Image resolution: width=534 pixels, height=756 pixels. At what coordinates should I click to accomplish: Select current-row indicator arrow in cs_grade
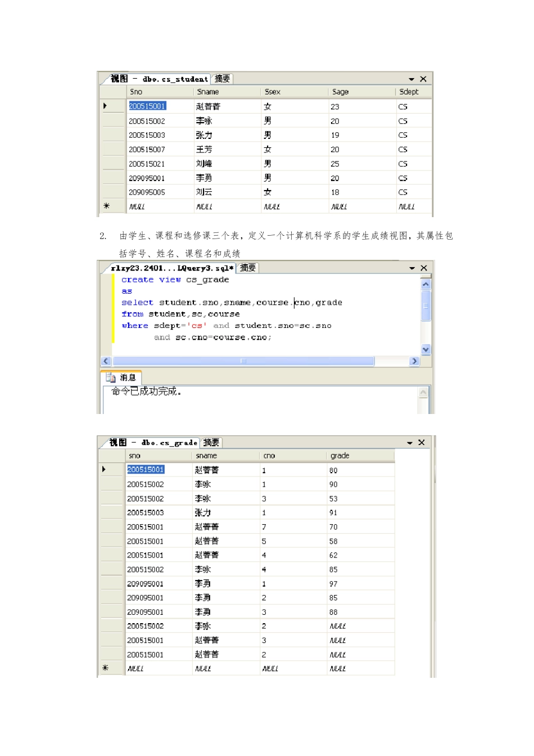[104, 469]
